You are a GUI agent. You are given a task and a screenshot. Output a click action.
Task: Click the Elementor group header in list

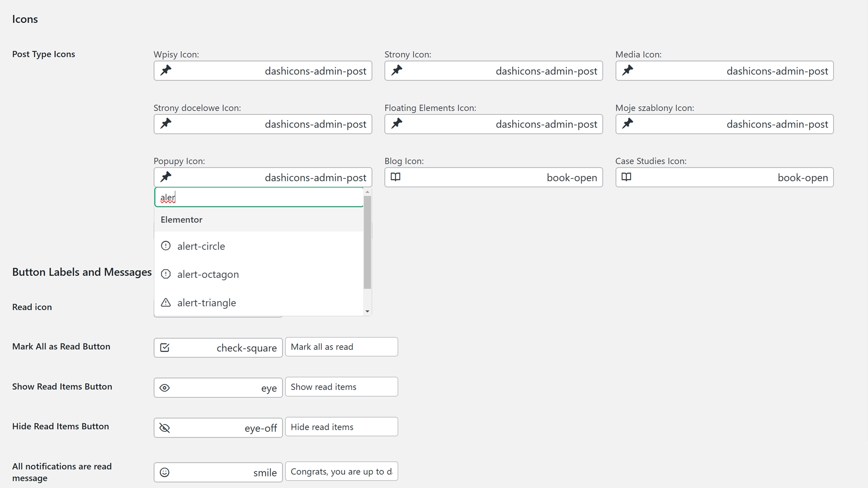pyautogui.click(x=259, y=220)
